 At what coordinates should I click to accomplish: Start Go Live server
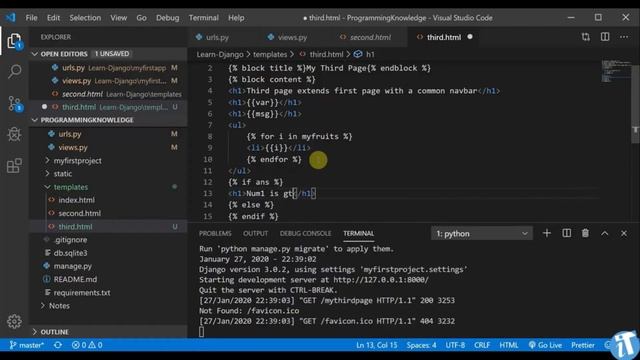coord(545,345)
